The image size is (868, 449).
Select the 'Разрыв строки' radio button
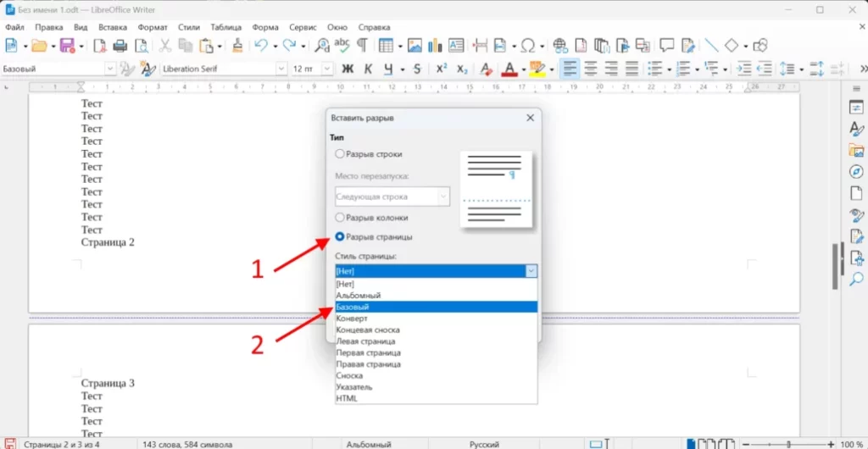tap(340, 154)
